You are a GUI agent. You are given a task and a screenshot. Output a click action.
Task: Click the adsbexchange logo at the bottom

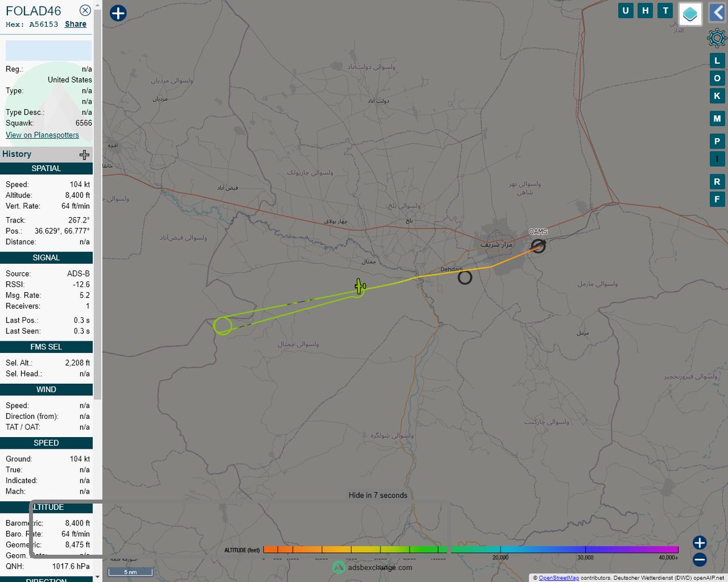click(339, 567)
